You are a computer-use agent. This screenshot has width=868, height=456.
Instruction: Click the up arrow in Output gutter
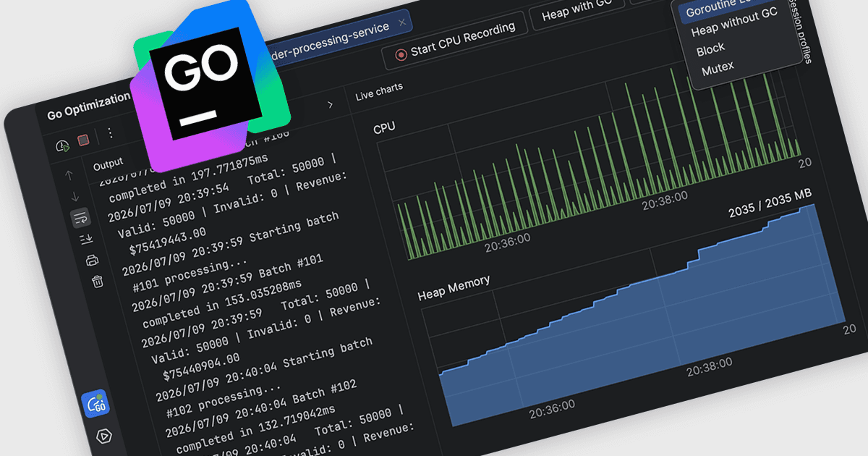coord(69,174)
